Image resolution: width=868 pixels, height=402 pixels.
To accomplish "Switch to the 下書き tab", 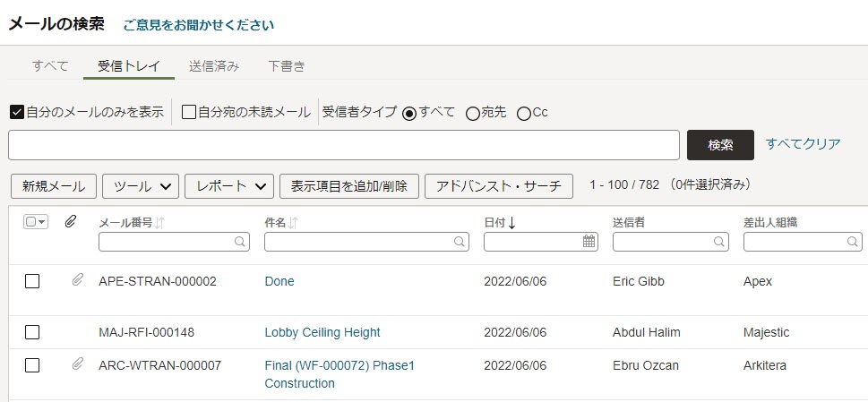I will tap(287, 66).
